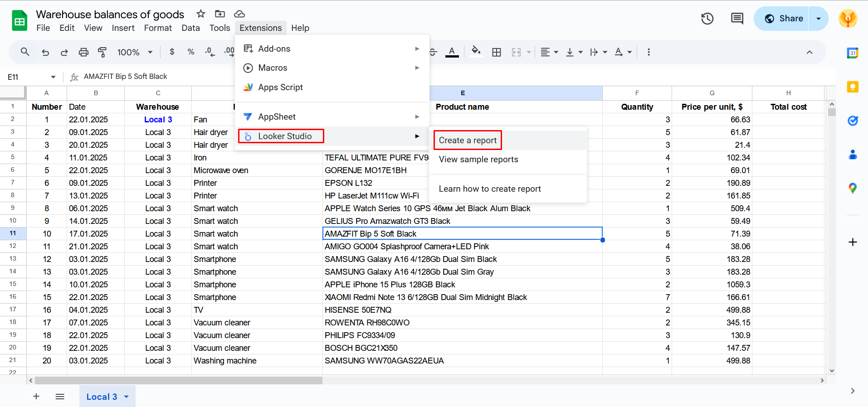
Task: Click the Google Sheets home icon
Action: [x=20, y=20]
